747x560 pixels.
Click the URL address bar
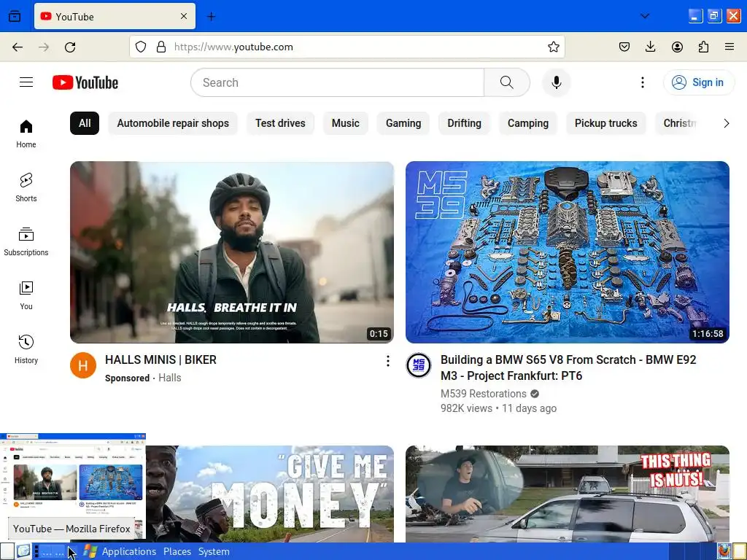pos(347,47)
